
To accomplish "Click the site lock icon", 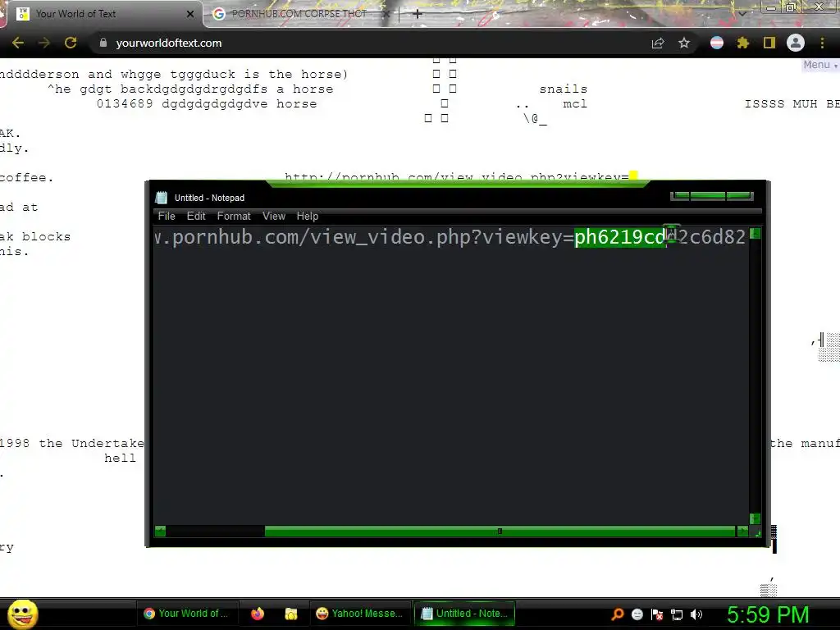I will click(x=103, y=43).
